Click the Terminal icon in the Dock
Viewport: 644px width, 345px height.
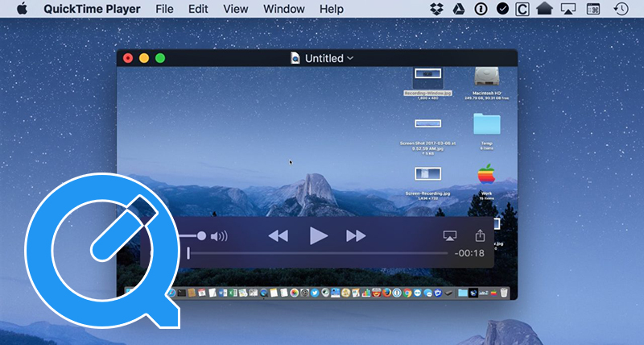(182, 293)
